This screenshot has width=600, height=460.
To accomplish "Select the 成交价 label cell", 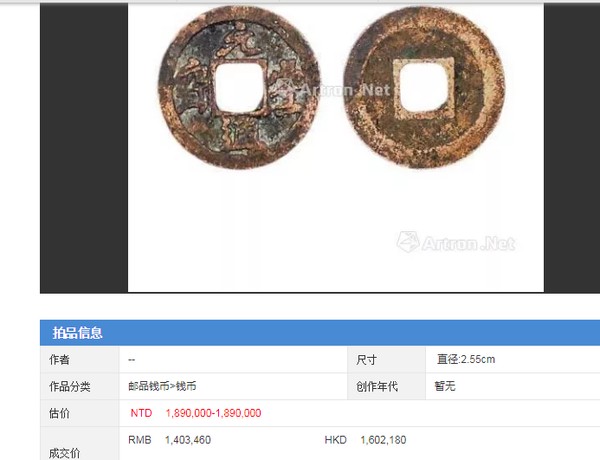I will [x=80, y=444].
